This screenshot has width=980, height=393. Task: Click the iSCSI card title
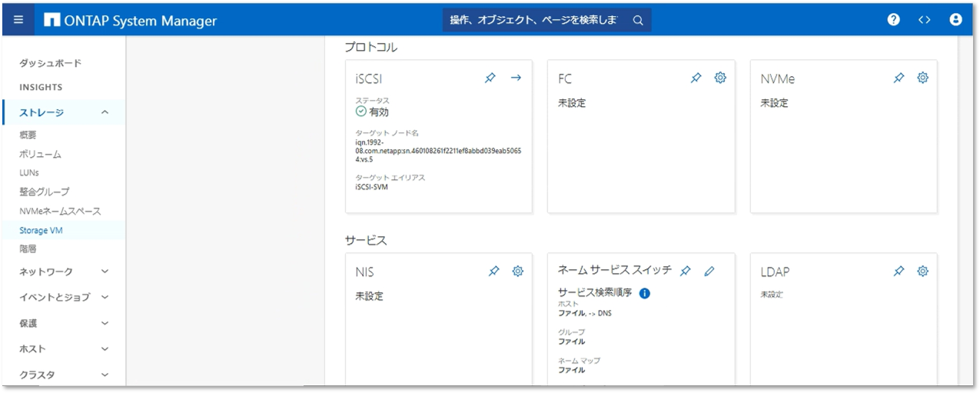coord(369,78)
